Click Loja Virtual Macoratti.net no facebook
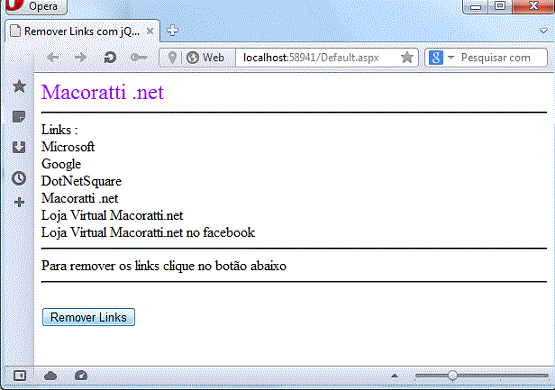Screen dimensions: 555x390 (148, 233)
